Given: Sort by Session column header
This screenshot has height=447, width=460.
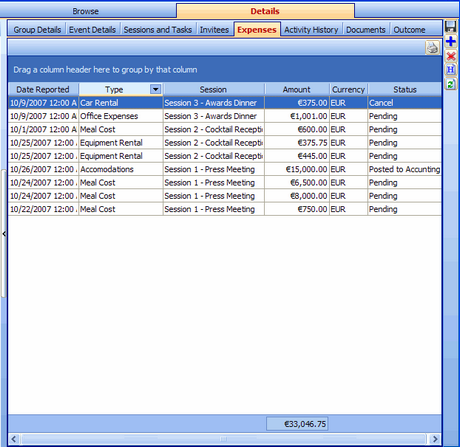Looking at the screenshot, I should 213,89.
